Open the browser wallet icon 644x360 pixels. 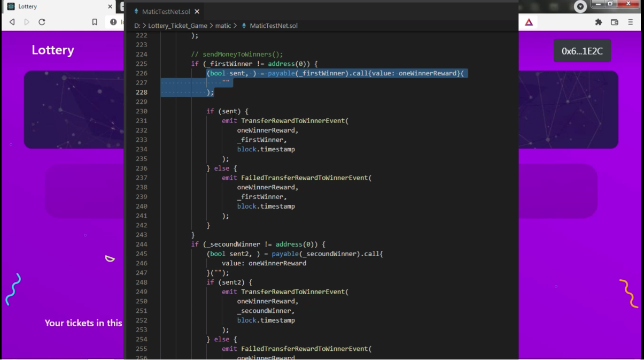(615, 22)
